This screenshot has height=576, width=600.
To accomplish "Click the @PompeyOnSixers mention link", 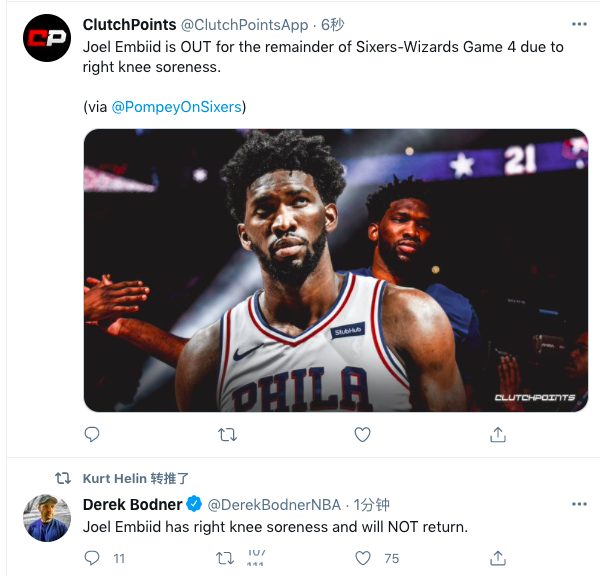I will point(178,106).
